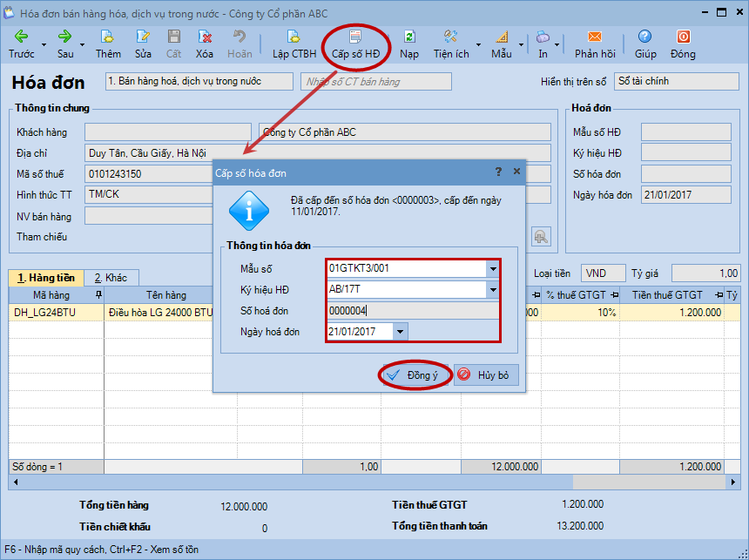Click the Sau forward arrow icon

pos(65,37)
